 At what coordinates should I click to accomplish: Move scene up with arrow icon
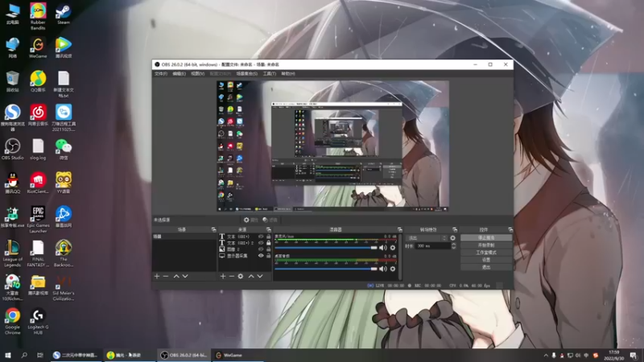click(x=176, y=276)
